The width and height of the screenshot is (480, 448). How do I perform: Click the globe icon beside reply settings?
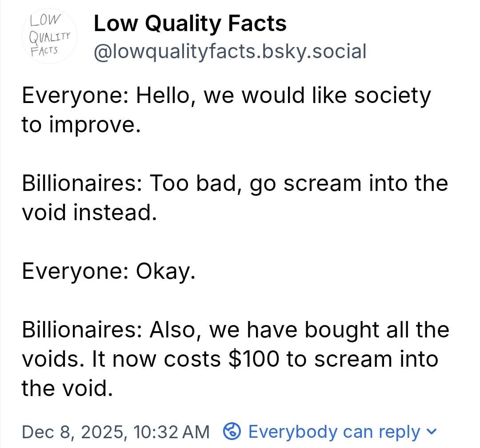232,431
